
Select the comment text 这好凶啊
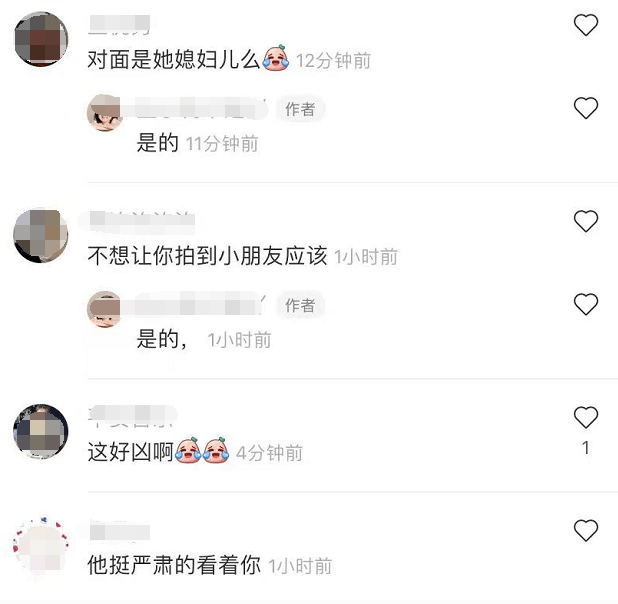tap(130, 452)
